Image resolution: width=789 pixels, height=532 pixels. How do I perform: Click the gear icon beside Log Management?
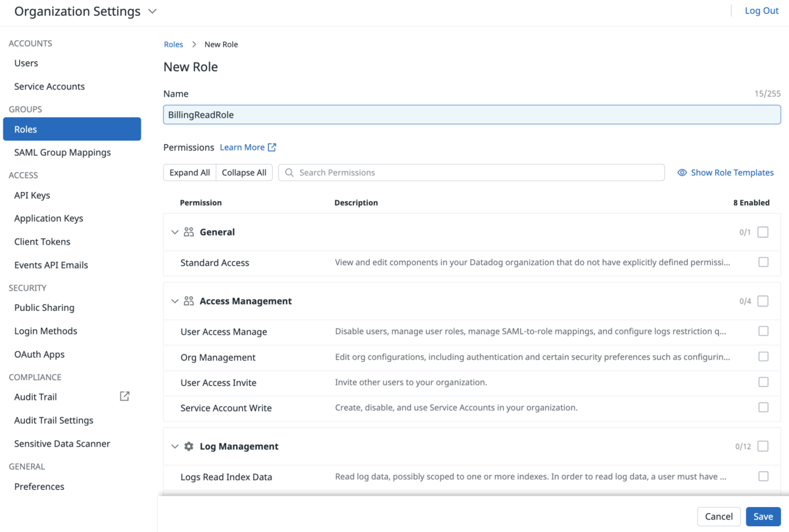189,447
